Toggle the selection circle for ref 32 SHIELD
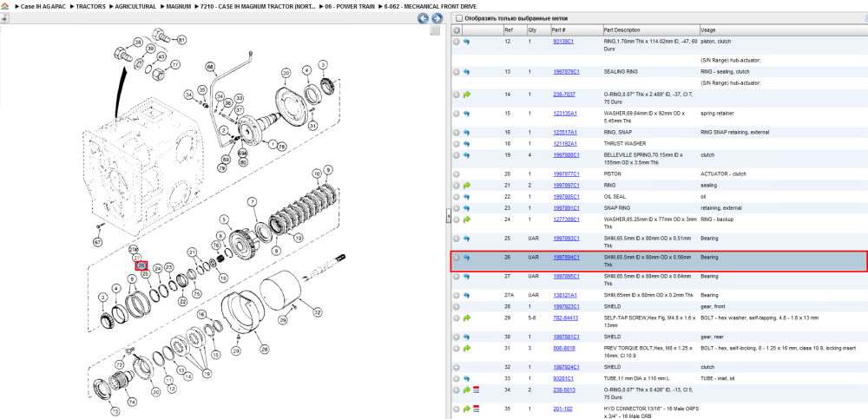 pos(457,367)
